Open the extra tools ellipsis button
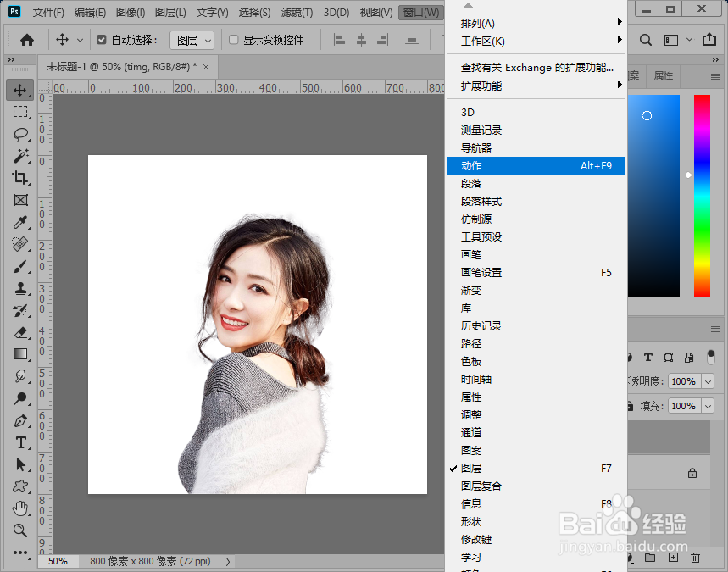Viewport: 728px width, 572px height. (x=20, y=552)
